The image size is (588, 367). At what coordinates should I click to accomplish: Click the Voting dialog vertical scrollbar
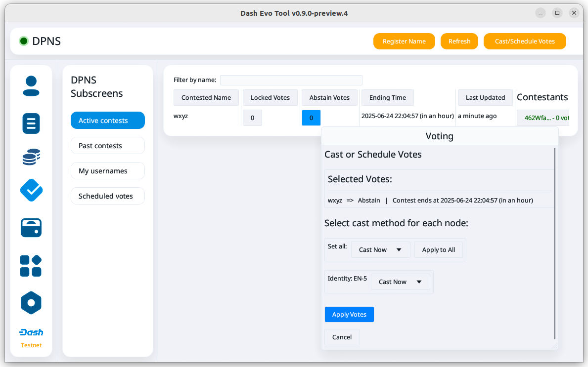tap(555, 242)
